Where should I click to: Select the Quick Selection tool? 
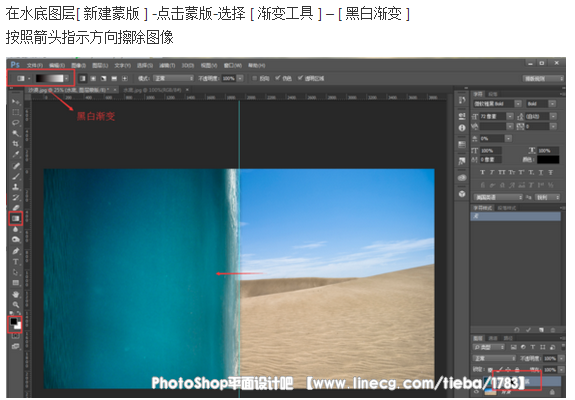coord(15,133)
